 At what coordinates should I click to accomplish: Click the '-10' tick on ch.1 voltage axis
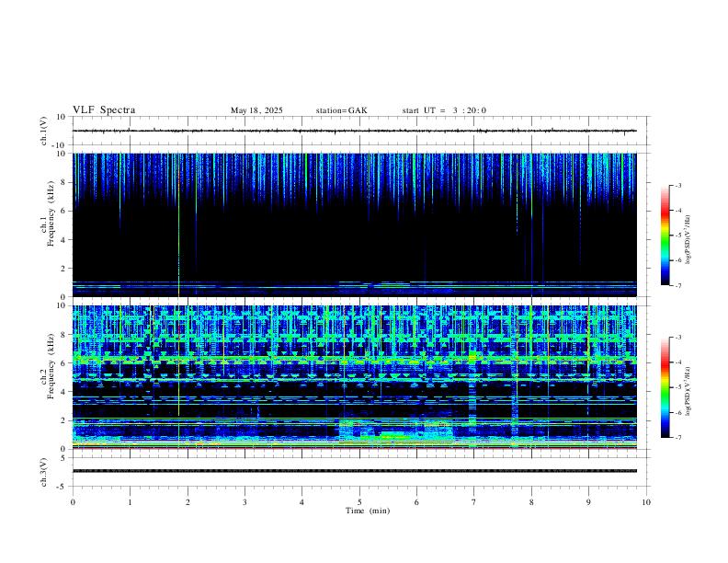pyautogui.click(x=60, y=145)
